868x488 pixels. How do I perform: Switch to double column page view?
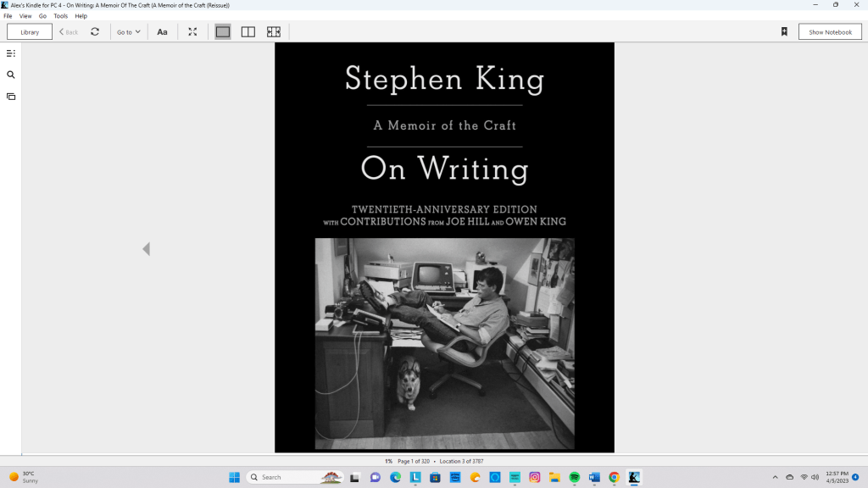click(248, 31)
